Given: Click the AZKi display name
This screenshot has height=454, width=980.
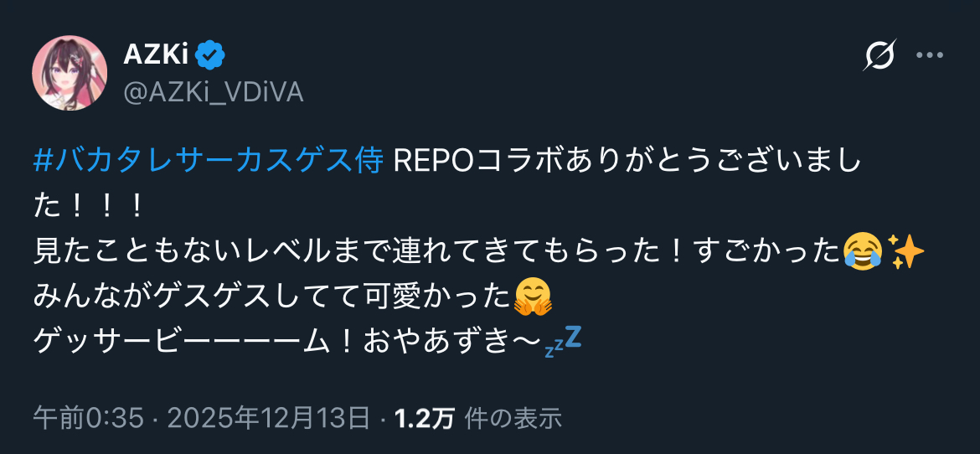Looking at the screenshot, I should coord(157,55).
